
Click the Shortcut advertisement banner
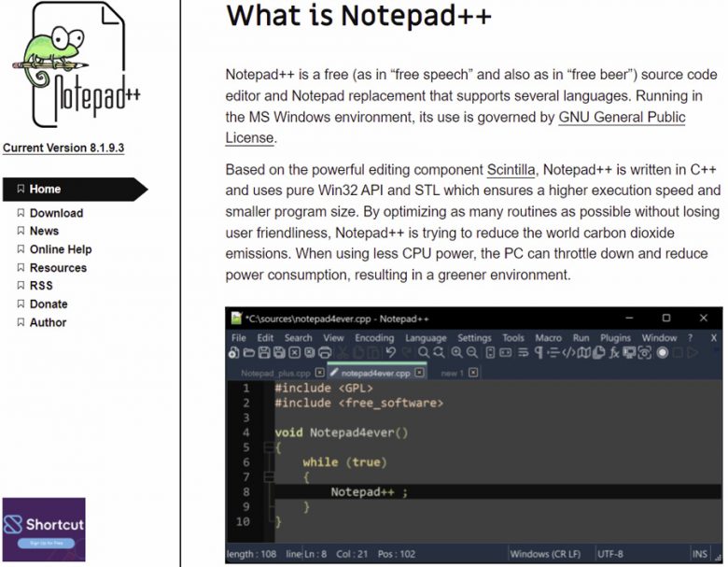44,530
